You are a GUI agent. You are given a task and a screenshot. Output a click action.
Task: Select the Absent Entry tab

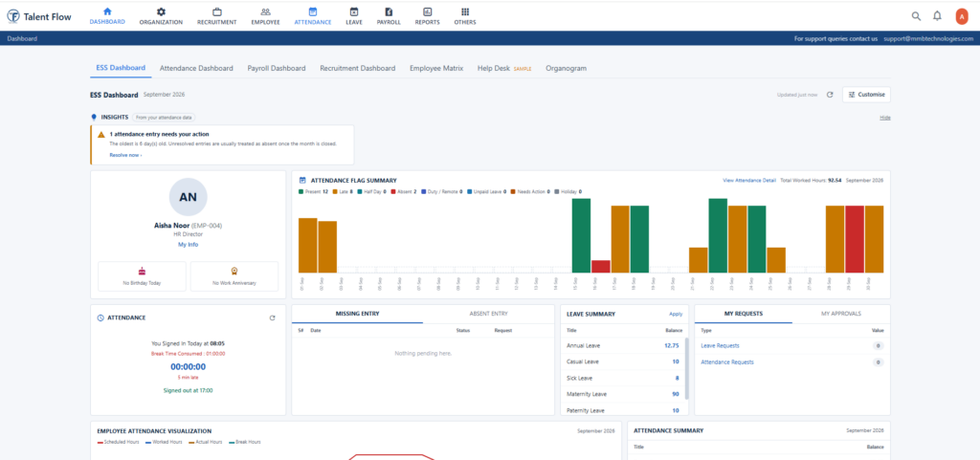tap(489, 314)
